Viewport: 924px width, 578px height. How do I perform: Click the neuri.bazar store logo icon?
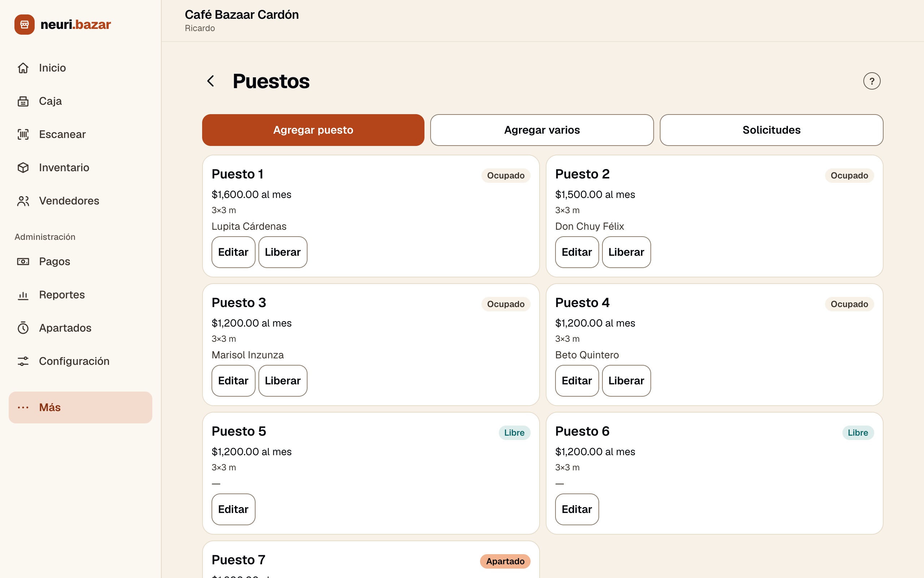pyautogui.click(x=25, y=25)
